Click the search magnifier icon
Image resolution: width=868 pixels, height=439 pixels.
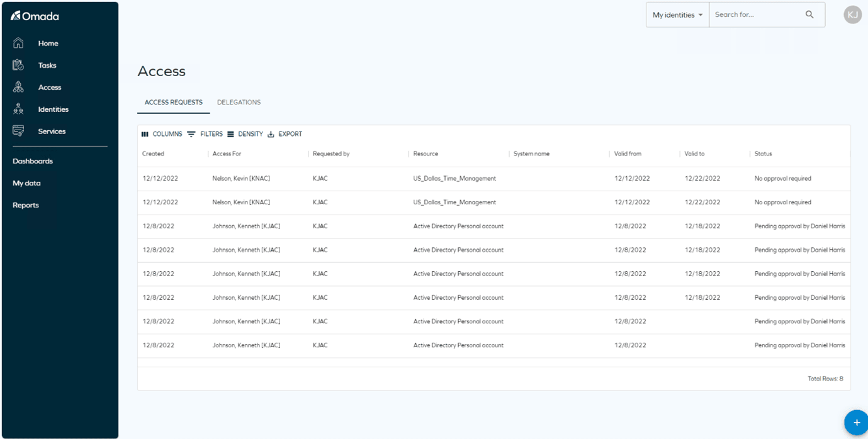(x=809, y=14)
